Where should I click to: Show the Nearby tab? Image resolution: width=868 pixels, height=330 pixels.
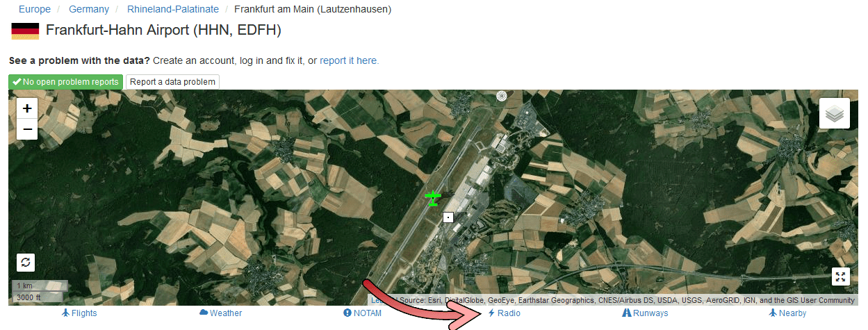(787, 313)
